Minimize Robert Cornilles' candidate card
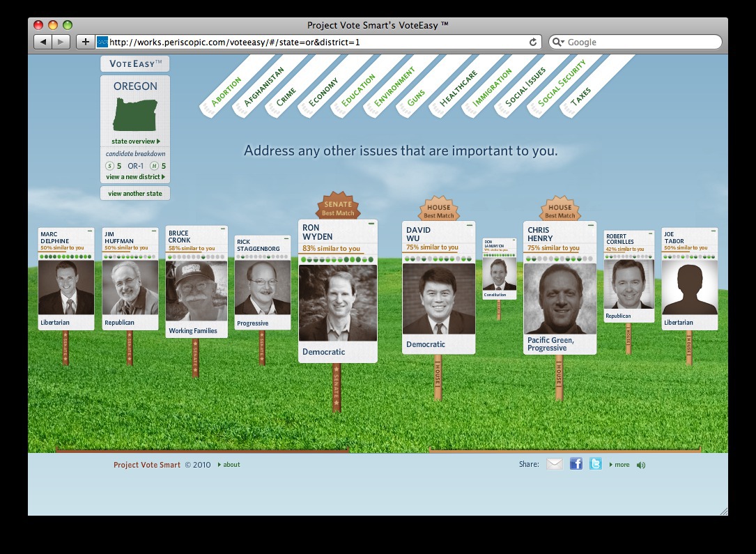This screenshot has width=756, height=554. [x=650, y=233]
